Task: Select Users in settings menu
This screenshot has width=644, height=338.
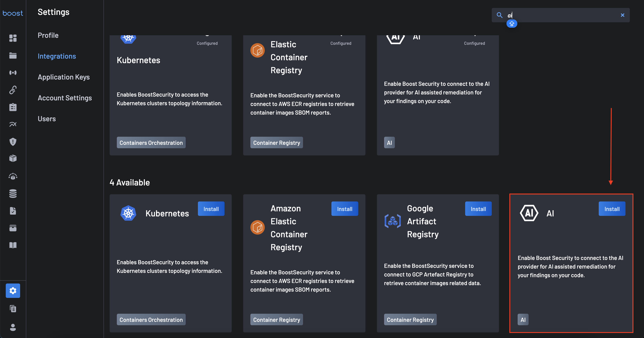Action: click(47, 119)
